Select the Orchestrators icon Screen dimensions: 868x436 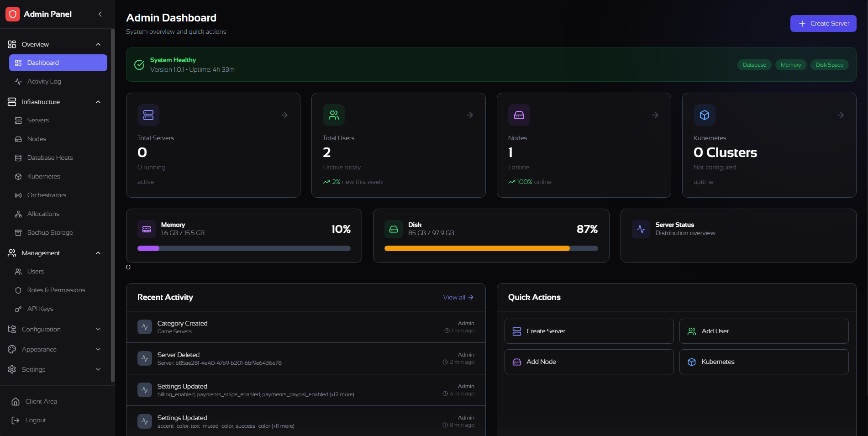click(x=18, y=195)
